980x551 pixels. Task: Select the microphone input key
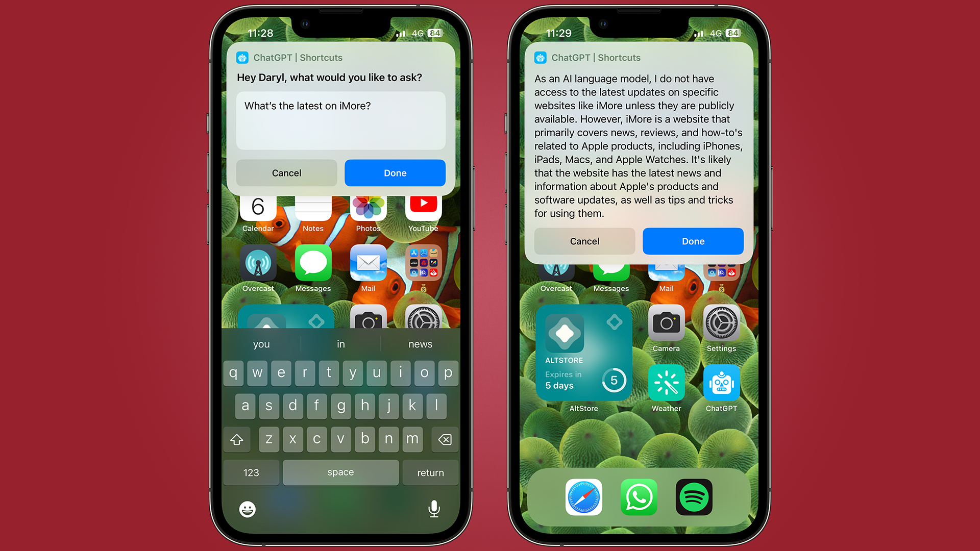click(x=435, y=509)
